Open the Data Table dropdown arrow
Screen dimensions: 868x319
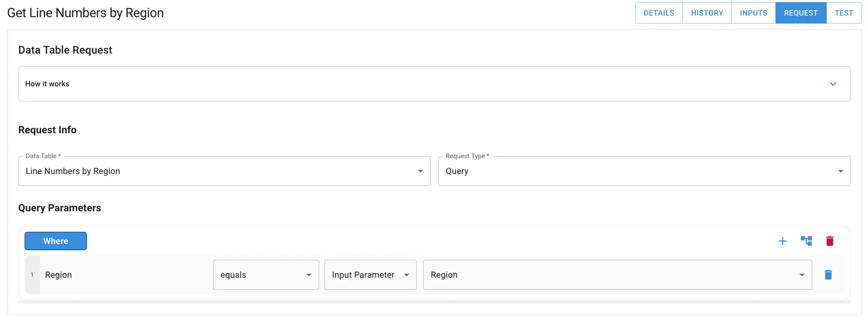pos(420,171)
